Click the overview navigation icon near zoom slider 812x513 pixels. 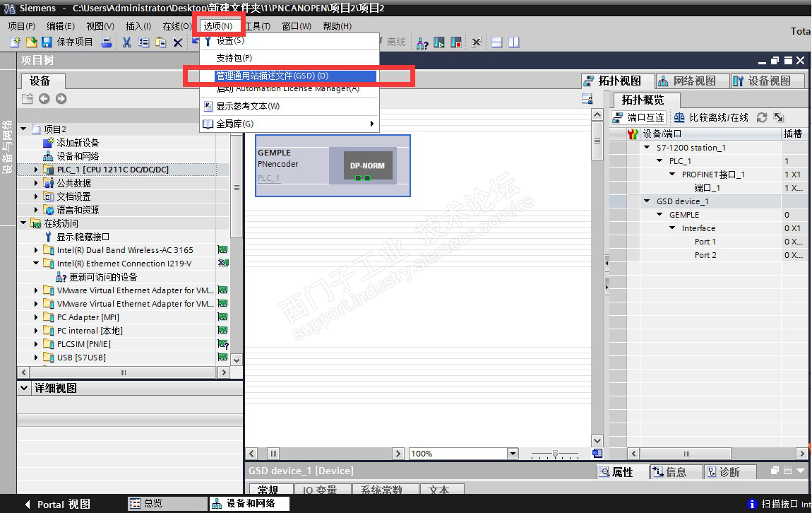(x=597, y=454)
